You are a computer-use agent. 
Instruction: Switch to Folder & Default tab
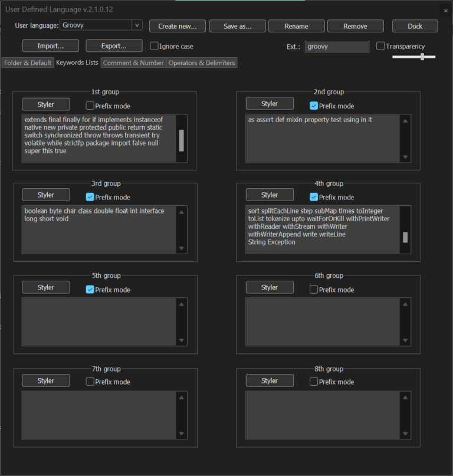(x=28, y=63)
